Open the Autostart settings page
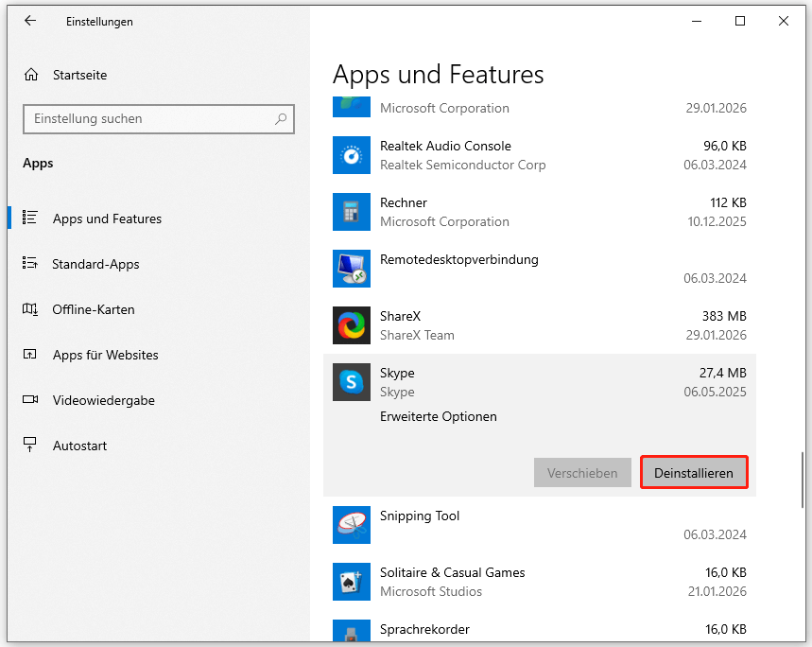The width and height of the screenshot is (812, 647). pos(79,446)
